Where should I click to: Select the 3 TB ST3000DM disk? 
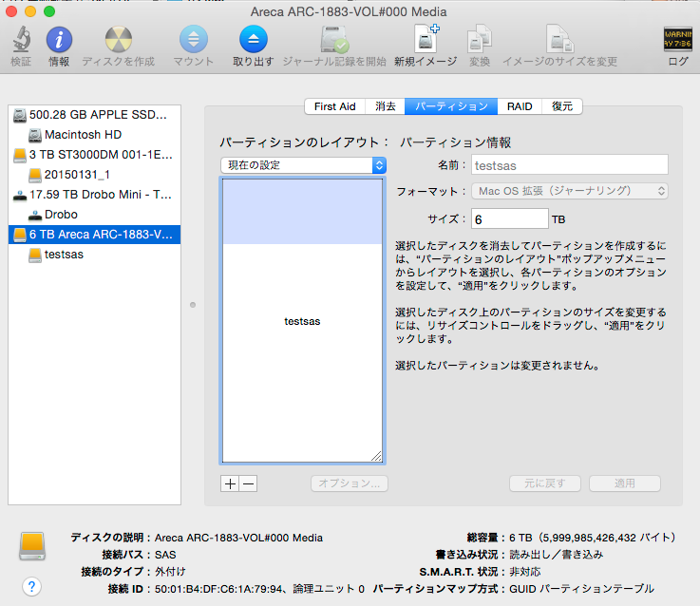pos(94,155)
